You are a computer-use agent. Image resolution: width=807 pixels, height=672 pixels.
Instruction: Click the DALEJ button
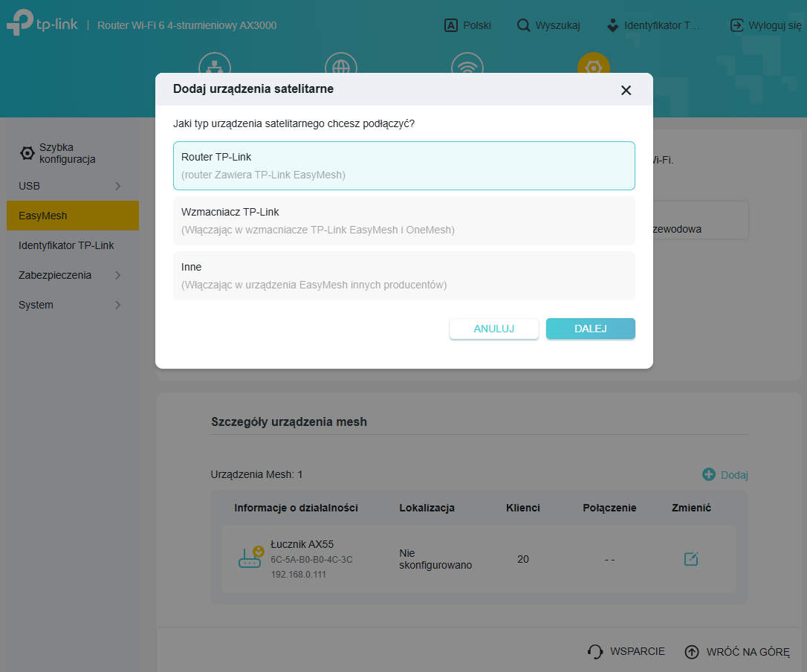pos(590,329)
